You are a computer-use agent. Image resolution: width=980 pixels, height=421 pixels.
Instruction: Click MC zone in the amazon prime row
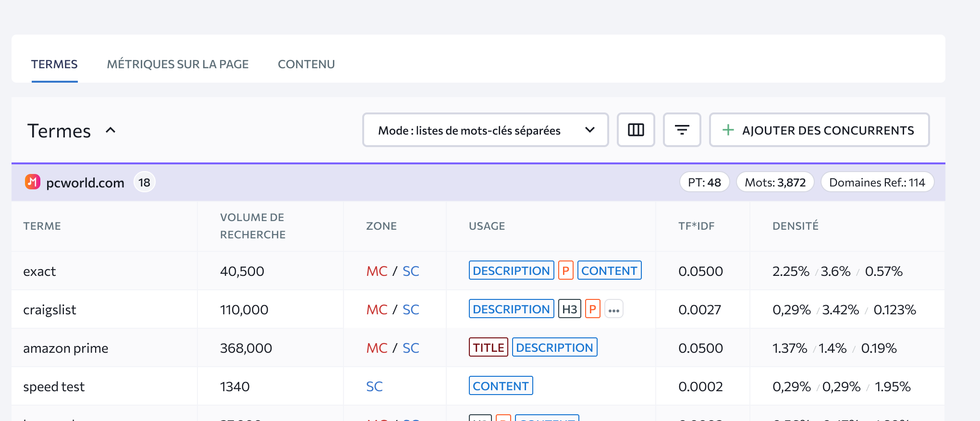pos(377,348)
